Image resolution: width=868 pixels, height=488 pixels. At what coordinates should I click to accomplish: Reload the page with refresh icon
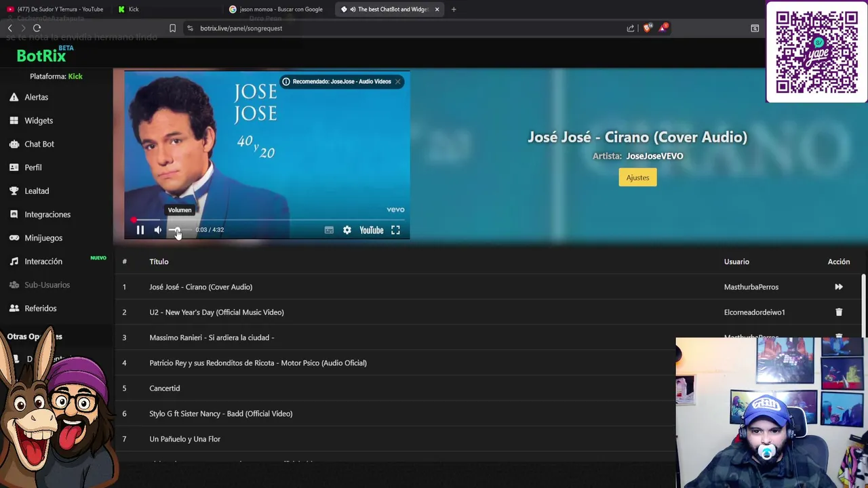(x=37, y=28)
